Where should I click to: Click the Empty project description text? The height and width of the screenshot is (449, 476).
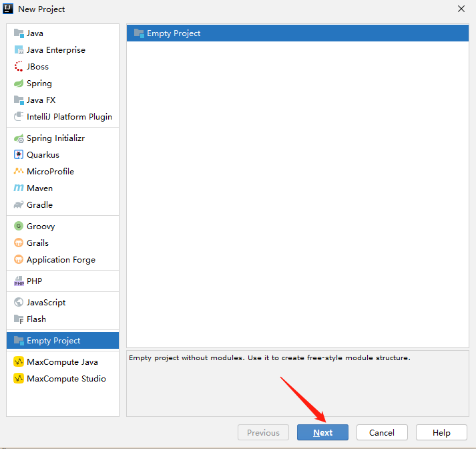click(x=270, y=357)
